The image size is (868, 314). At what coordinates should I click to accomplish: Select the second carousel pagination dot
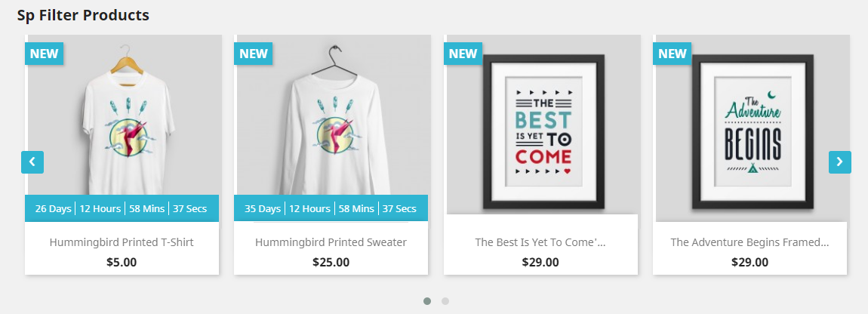click(445, 301)
